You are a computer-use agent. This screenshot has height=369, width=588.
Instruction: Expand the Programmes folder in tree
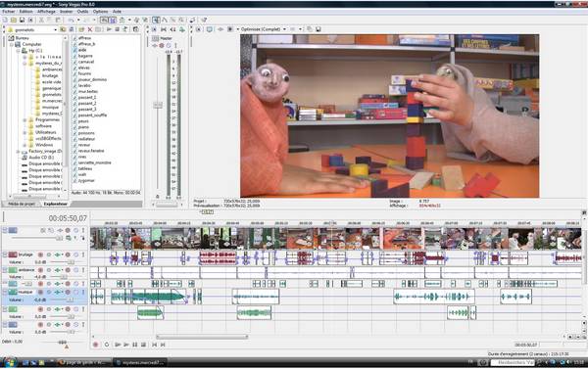24,119
